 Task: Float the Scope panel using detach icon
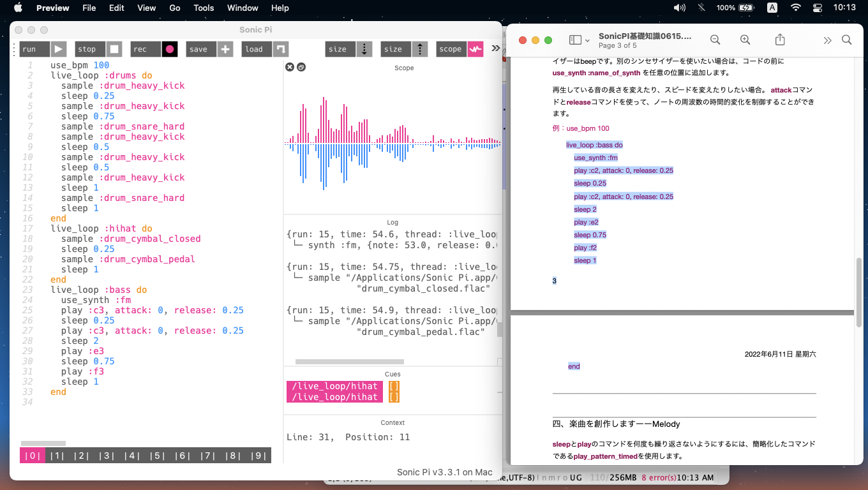pos(301,67)
